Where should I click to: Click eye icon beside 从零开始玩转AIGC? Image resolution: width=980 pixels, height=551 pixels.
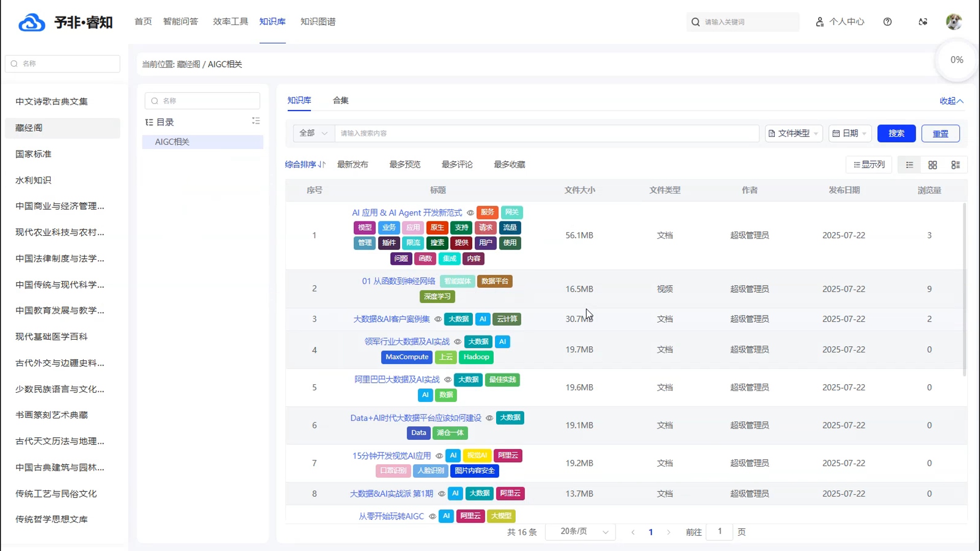point(432,517)
